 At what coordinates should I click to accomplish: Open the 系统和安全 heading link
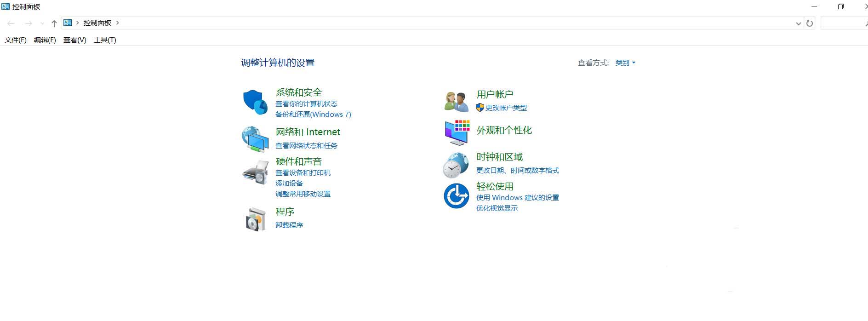[x=299, y=92]
